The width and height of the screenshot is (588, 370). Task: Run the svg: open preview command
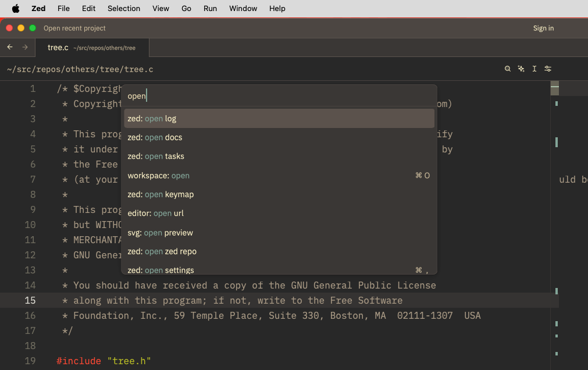click(279, 233)
